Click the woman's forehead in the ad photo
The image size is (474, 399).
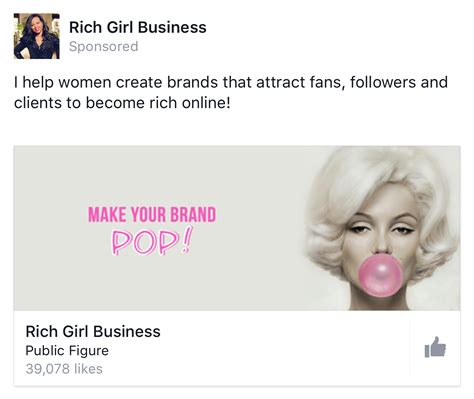point(383,202)
